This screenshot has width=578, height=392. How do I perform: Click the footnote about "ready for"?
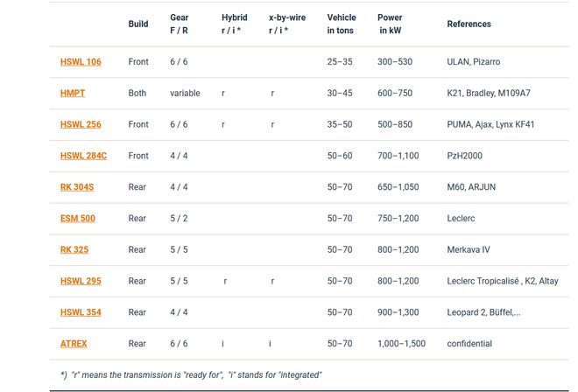tap(191, 375)
